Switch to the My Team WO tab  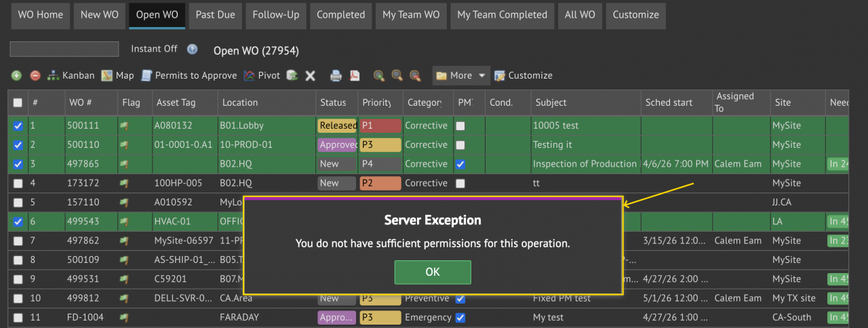pos(410,15)
